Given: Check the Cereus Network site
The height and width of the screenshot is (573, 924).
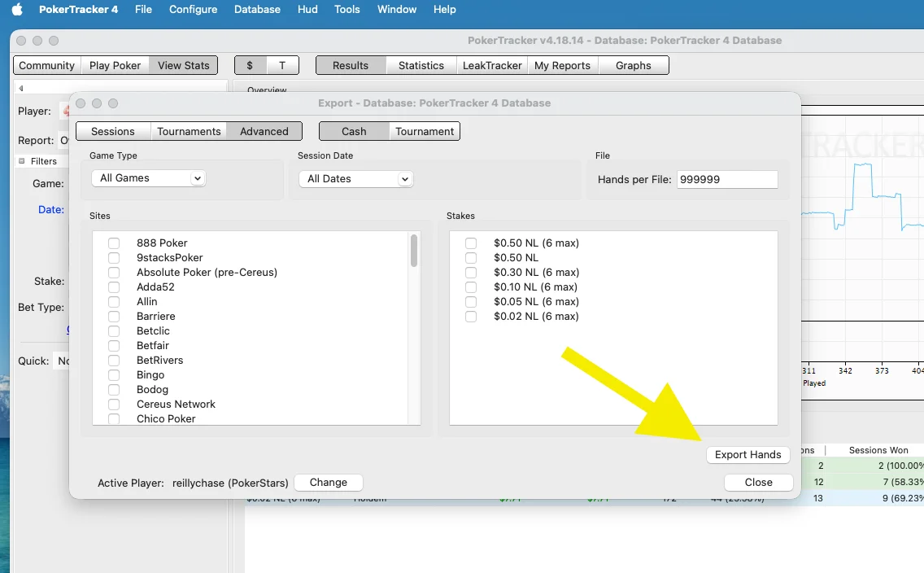Looking at the screenshot, I should [114, 405].
